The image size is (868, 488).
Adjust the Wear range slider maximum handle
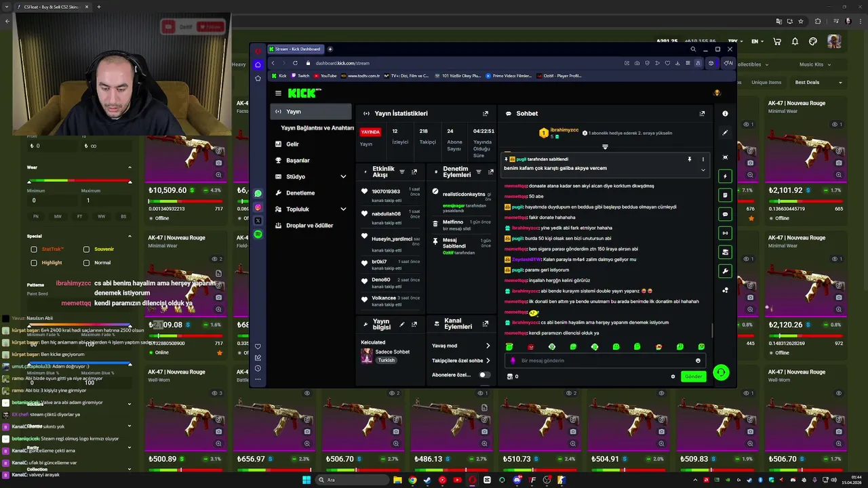(130, 182)
